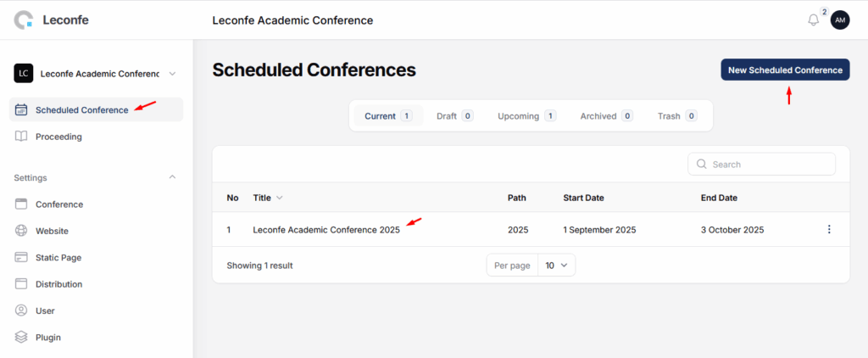Collapse the Settings section
Viewport: 868px width, 358px height.
coord(172,177)
